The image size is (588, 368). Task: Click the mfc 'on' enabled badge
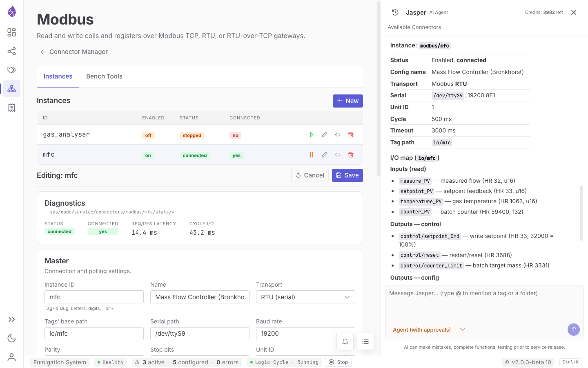[x=148, y=155]
